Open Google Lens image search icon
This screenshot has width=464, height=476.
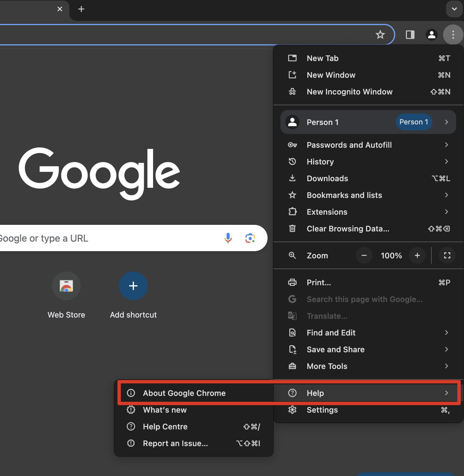click(250, 238)
